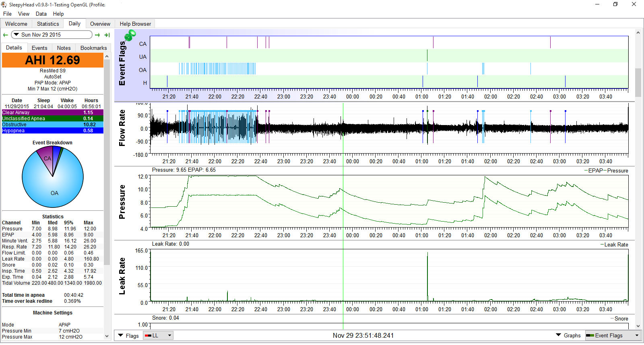Click the SleepyHead app icon in title bar
Screen dimensions: 644x345
tap(4, 4)
